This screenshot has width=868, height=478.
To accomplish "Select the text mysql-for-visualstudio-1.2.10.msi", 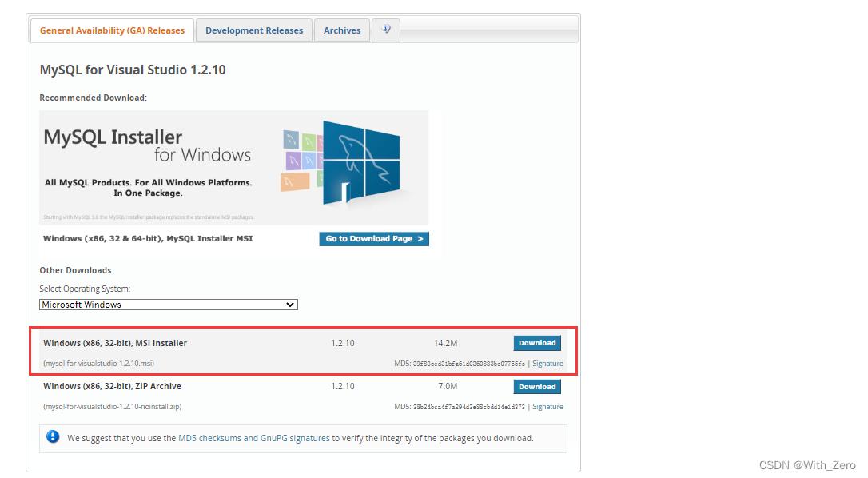I will pyautogui.click(x=98, y=364).
